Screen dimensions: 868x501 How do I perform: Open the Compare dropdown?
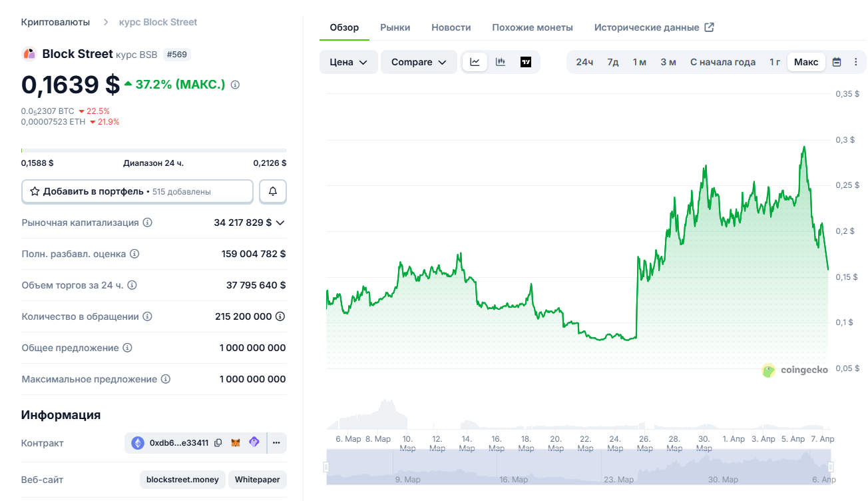point(419,62)
